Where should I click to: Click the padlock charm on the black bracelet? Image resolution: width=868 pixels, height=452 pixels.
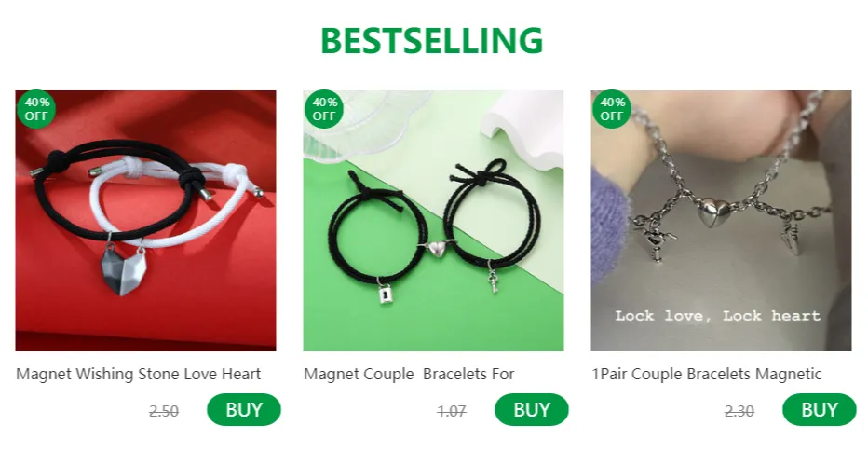click(386, 293)
